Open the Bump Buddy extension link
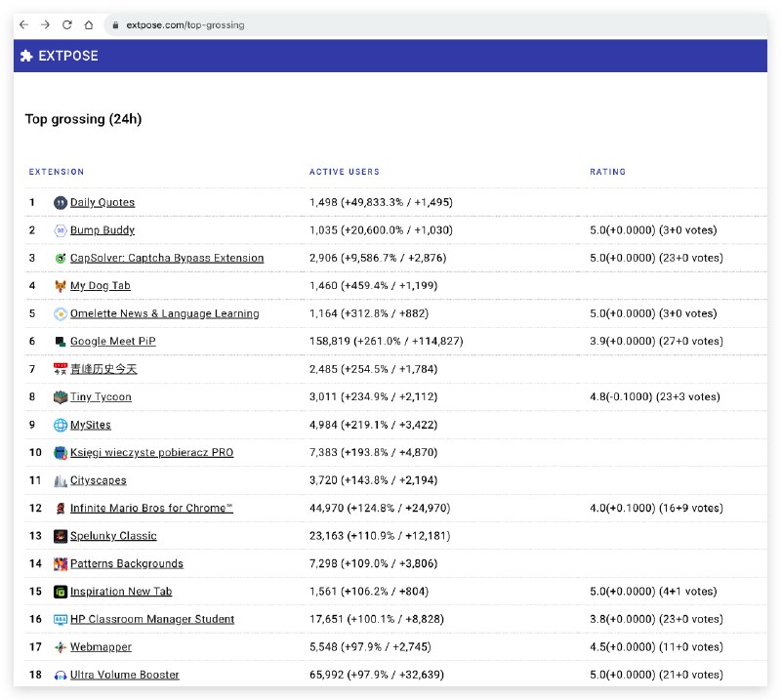The image size is (781, 700). pyautogui.click(x=103, y=230)
